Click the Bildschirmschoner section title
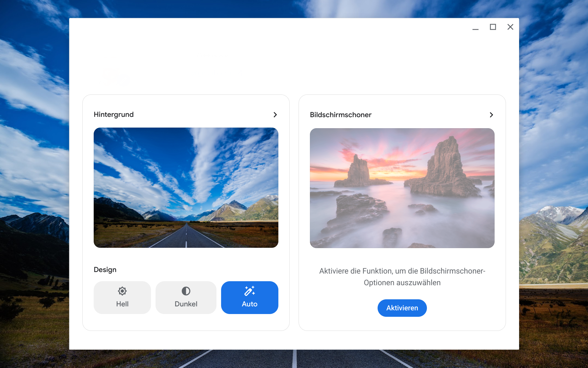Screen dimensions: 588x368 [x=341, y=115]
